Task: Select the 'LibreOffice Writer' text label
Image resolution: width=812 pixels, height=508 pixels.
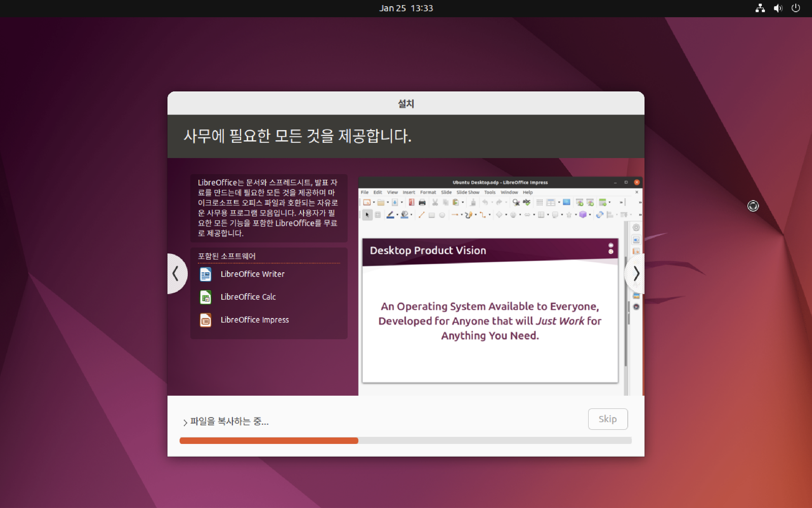Action: click(x=252, y=274)
